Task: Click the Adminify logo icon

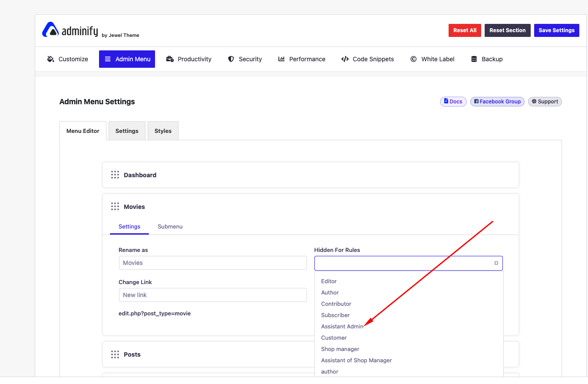Action: [50, 30]
